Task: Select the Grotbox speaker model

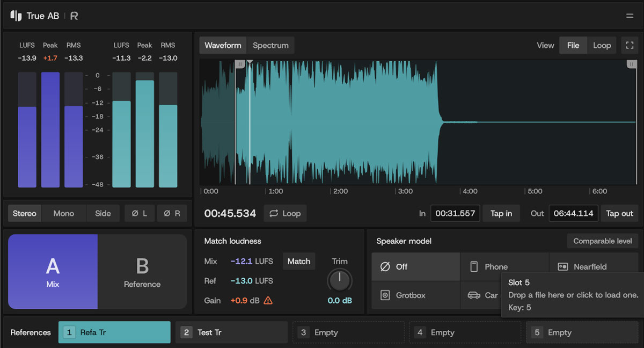Action: [x=416, y=295]
